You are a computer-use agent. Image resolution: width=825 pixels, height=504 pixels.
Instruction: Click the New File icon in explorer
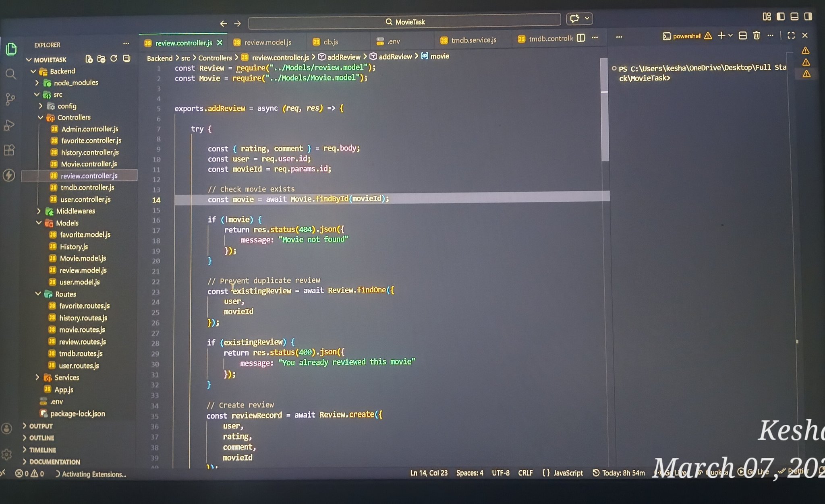point(89,59)
